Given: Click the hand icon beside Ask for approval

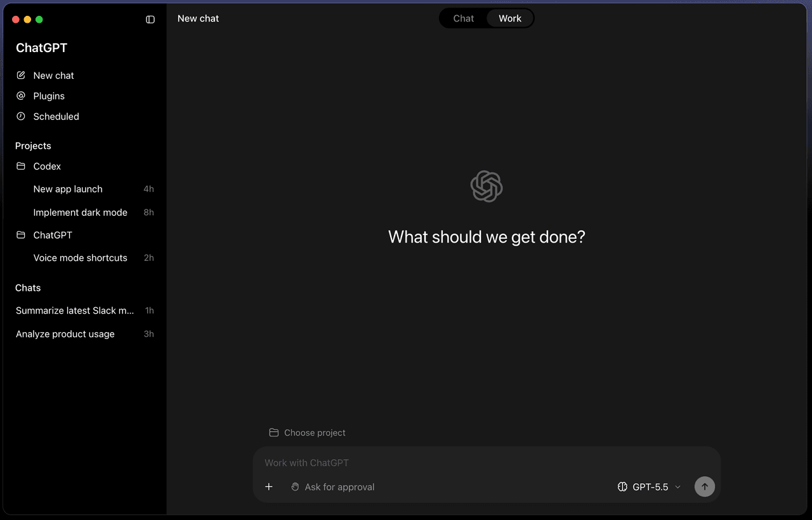Looking at the screenshot, I should [x=295, y=487].
